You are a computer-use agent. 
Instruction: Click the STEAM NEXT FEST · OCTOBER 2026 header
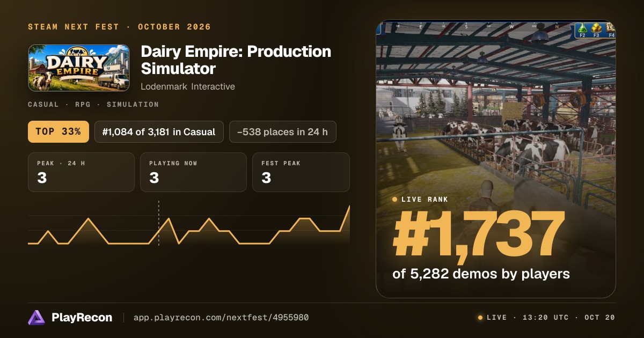(x=119, y=27)
